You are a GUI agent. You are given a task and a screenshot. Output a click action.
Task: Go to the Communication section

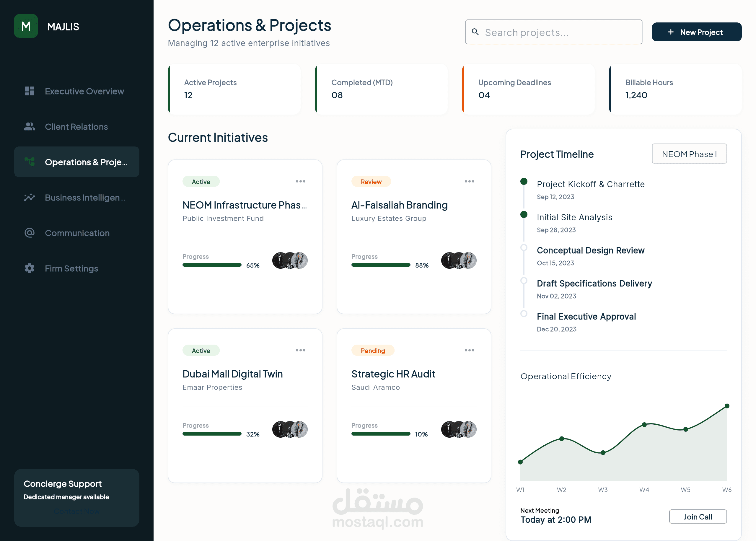(77, 233)
